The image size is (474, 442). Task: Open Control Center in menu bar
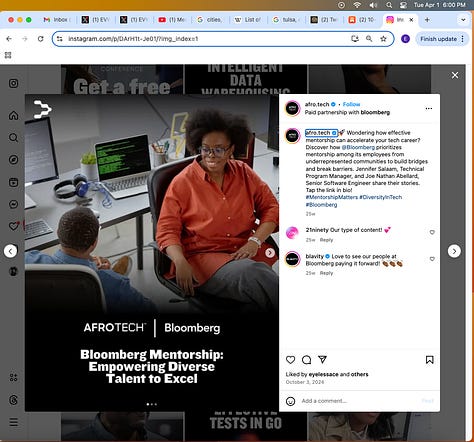pyautogui.click(x=403, y=5)
